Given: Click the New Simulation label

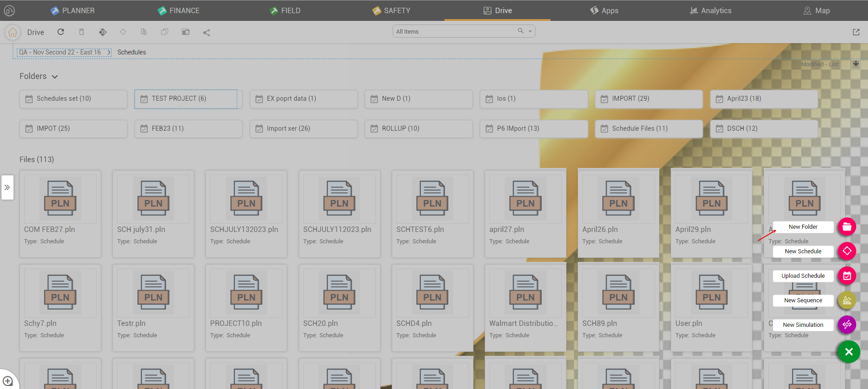Looking at the screenshot, I should pos(803,325).
